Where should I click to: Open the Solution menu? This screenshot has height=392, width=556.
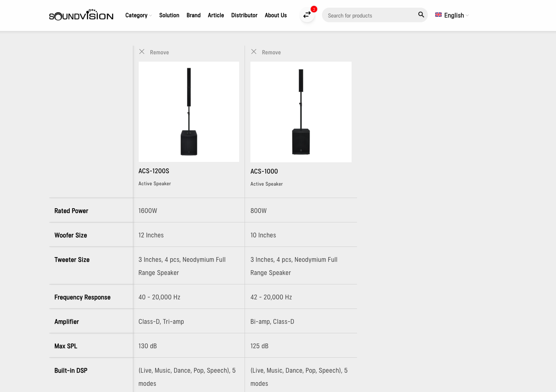tap(169, 15)
